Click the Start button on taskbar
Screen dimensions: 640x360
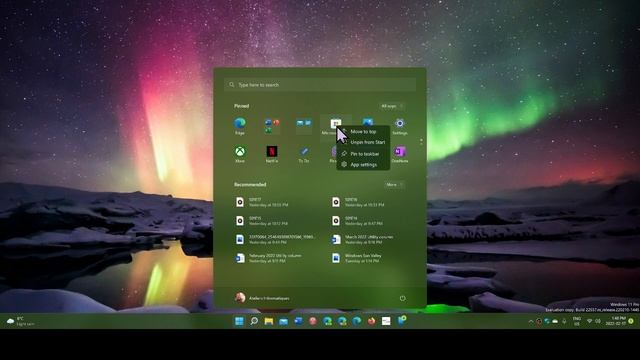click(x=240, y=321)
